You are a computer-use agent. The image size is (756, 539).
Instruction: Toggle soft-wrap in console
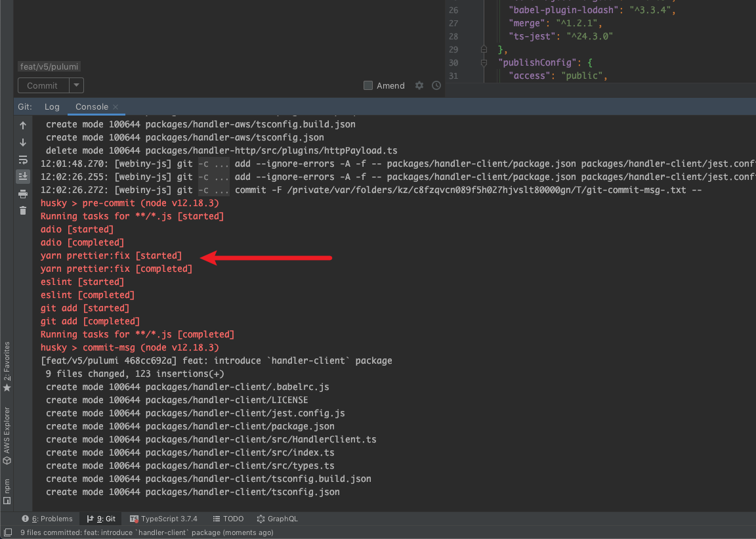tap(23, 160)
